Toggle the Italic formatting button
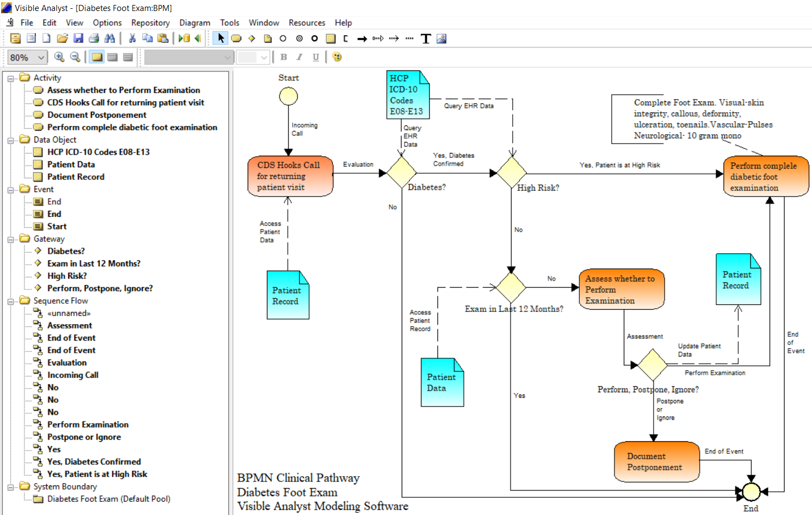 [x=300, y=57]
